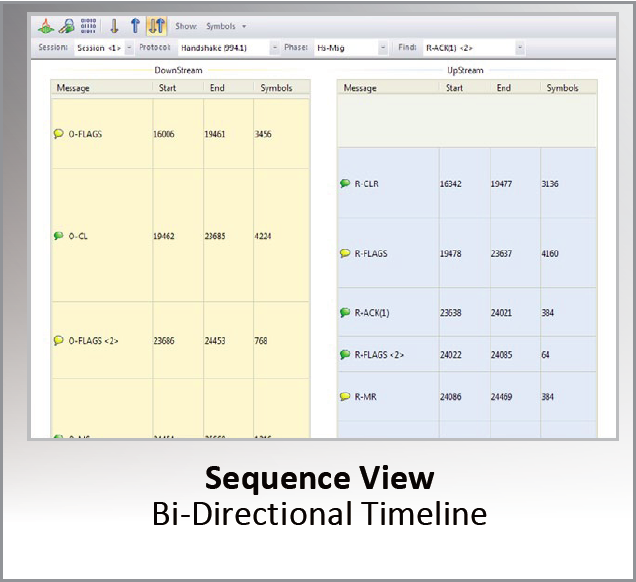Click R-FLAGS <2> symbols value 64
Image resolution: width=636 pixels, height=582 pixels.
(545, 355)
